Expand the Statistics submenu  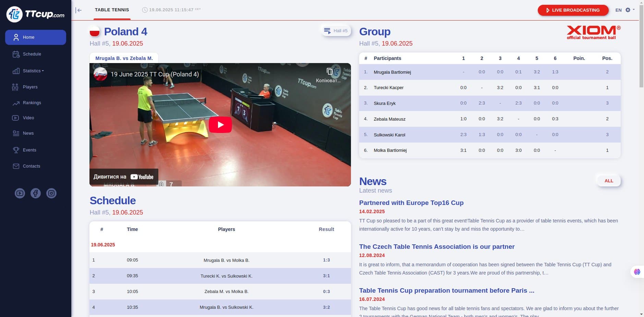coord(33,71)
